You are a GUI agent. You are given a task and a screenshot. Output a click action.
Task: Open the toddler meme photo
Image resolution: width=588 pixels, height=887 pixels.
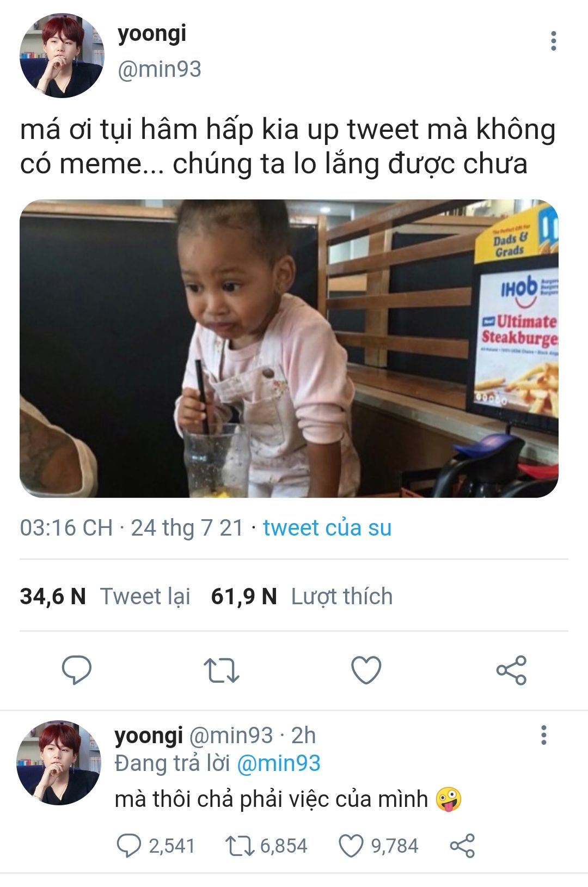tap(289, 348)
